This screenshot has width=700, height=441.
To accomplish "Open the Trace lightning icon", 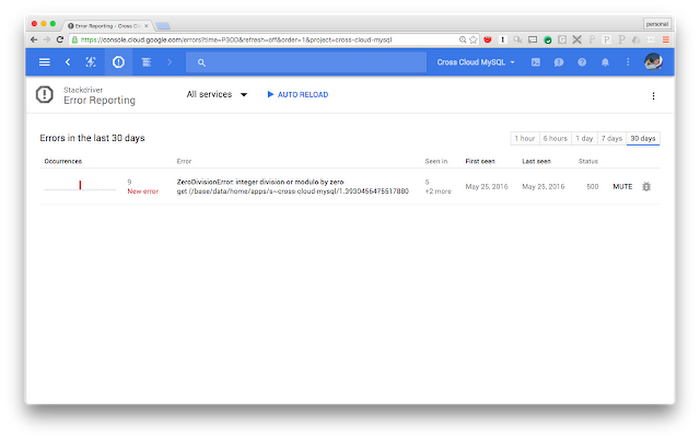I will point(91,62).
